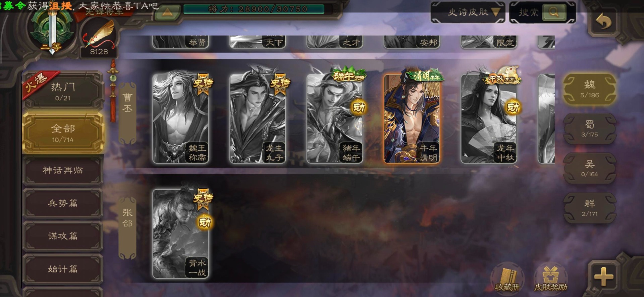Expand the panel with the up-arrow button
Viewport: 644px width, 297px height.
168,13
